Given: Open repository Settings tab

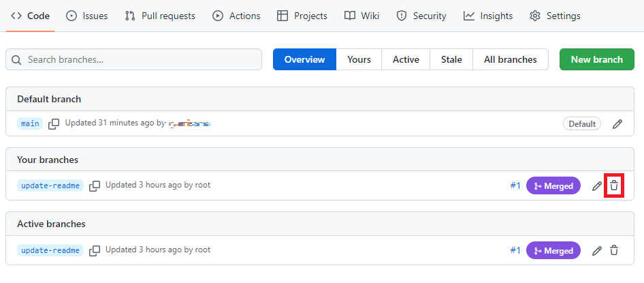Looking at the screenshot, I should point(555,16).
